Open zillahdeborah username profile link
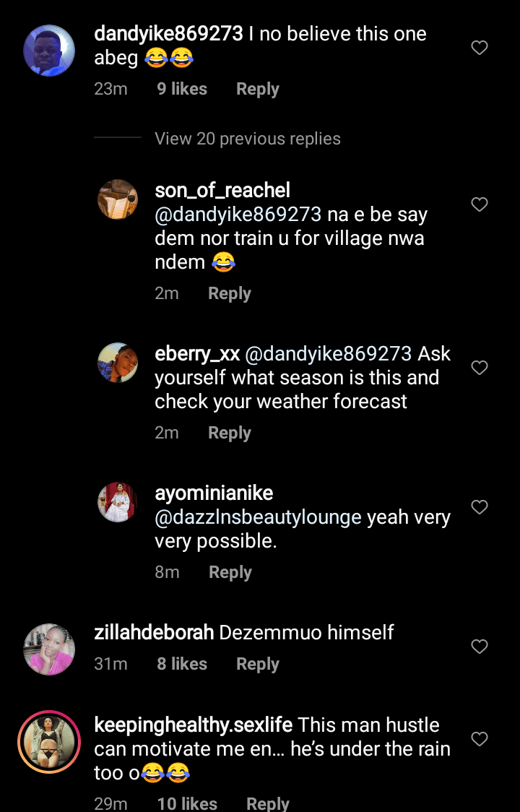This screenshot has width=520, height=812. click(x=154, y=633)
